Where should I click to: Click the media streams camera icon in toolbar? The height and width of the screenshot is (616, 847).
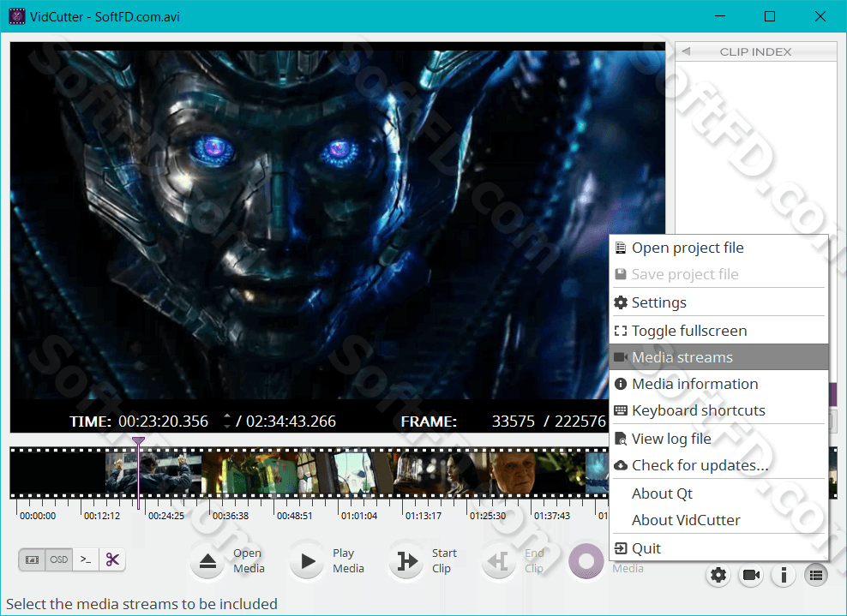(x=751, y=576)
